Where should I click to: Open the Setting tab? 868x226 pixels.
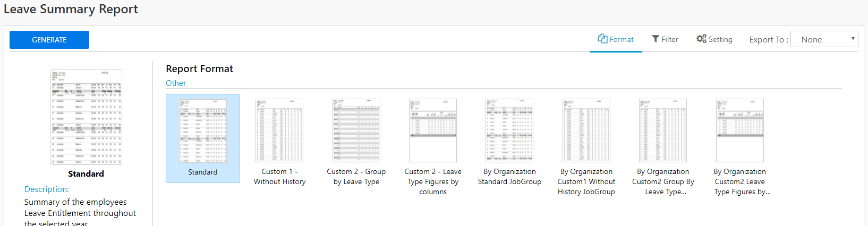pyautogui.click(x=714, y=39)
